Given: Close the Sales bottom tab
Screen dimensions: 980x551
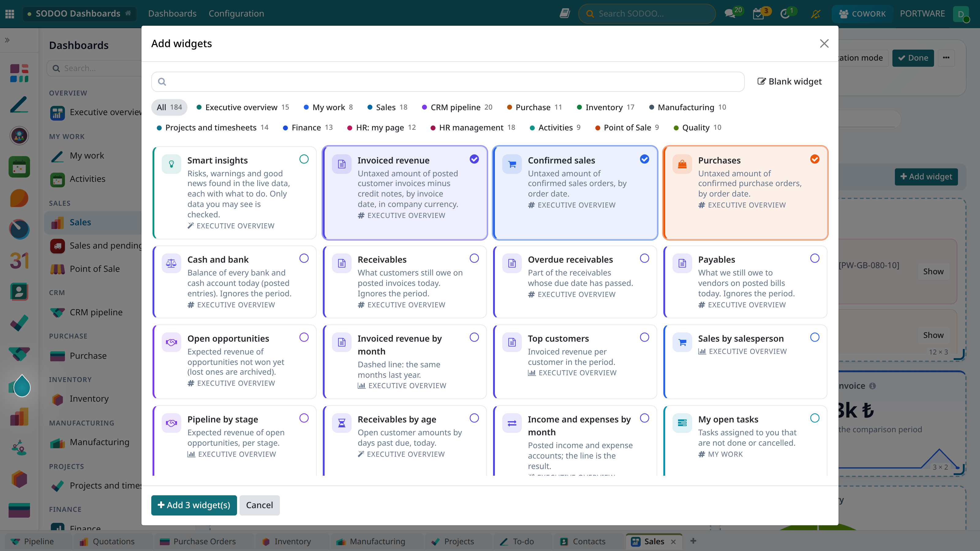Looking at the screenshot, I should click(x=673, y=542).
